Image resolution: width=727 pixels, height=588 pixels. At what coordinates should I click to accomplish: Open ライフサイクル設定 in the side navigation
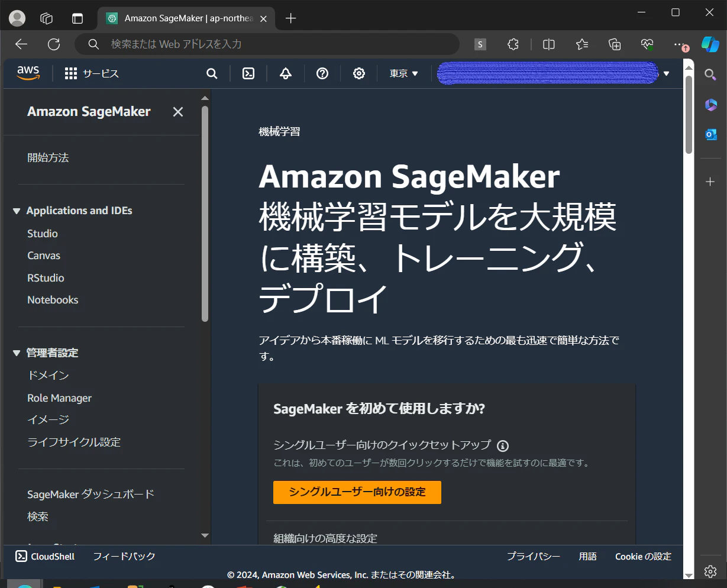74,442
